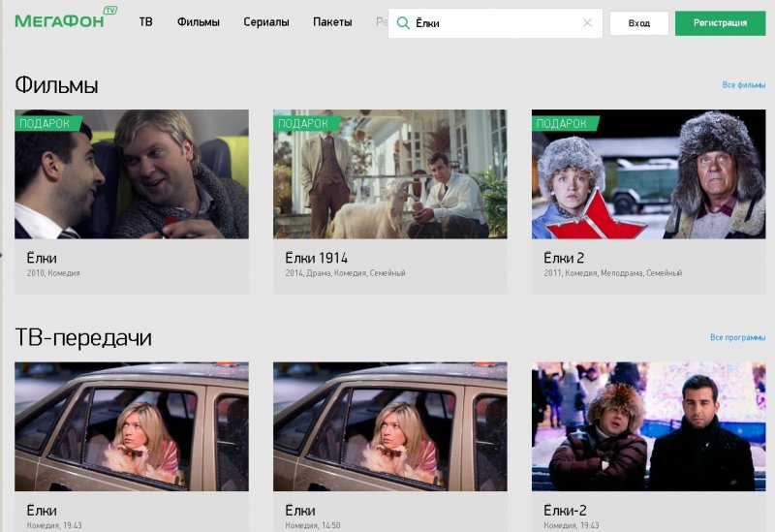Open the Все фильмы link
Screen dimensions: 775x532
(743, 85)
